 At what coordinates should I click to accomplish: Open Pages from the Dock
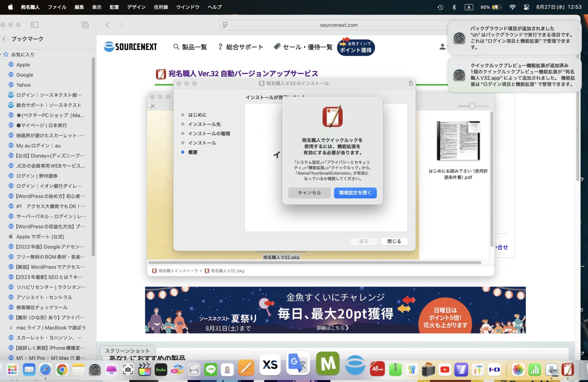click(246, 368)
